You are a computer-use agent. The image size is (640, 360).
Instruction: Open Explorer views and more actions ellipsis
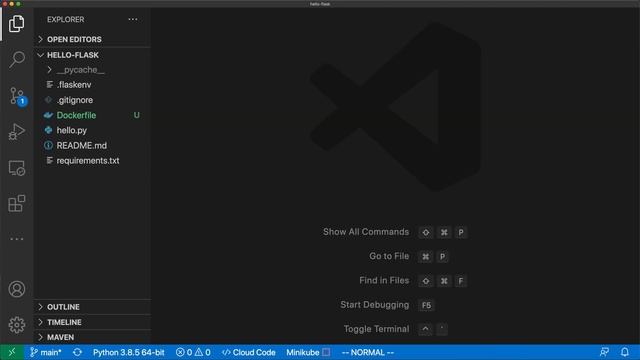(133, 20)
